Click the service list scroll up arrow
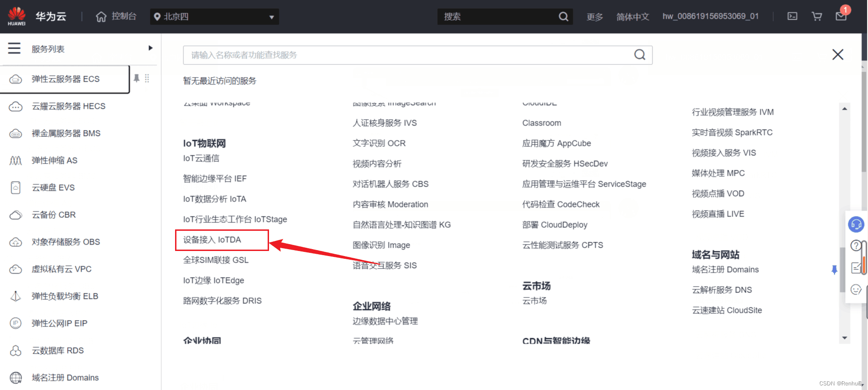 coord(845,109)
